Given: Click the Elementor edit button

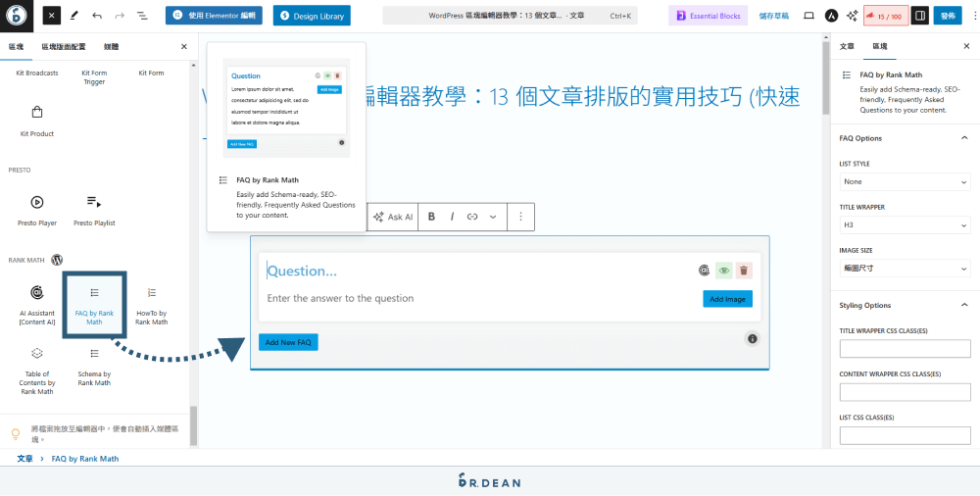Looking at the screenshot, I should pyautogui.click(x=214, y=16).
